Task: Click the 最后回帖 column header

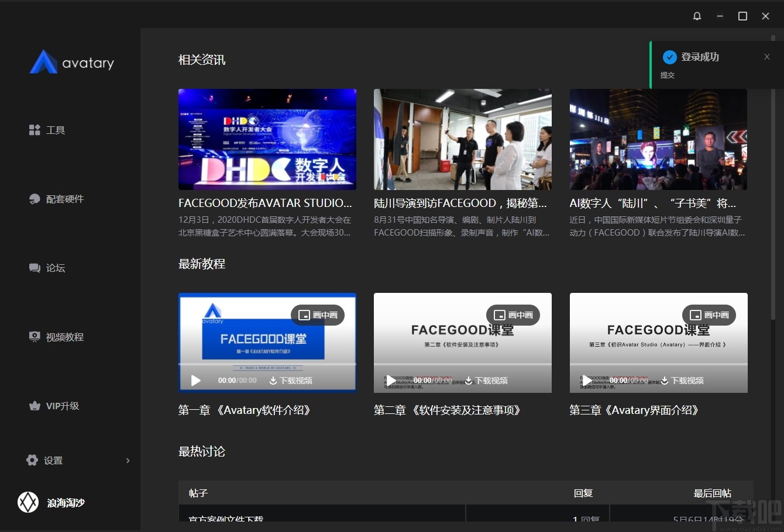Action: coord(713,493)
